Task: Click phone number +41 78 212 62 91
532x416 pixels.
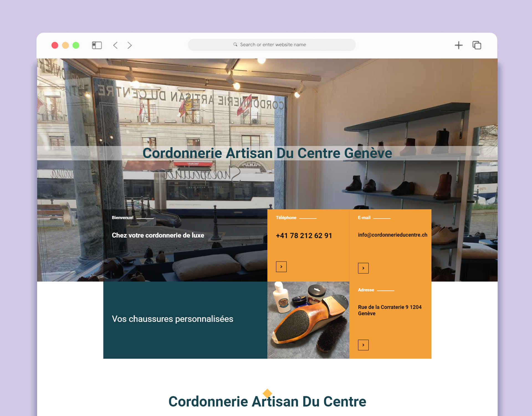Action: click(x=304, y=236)
